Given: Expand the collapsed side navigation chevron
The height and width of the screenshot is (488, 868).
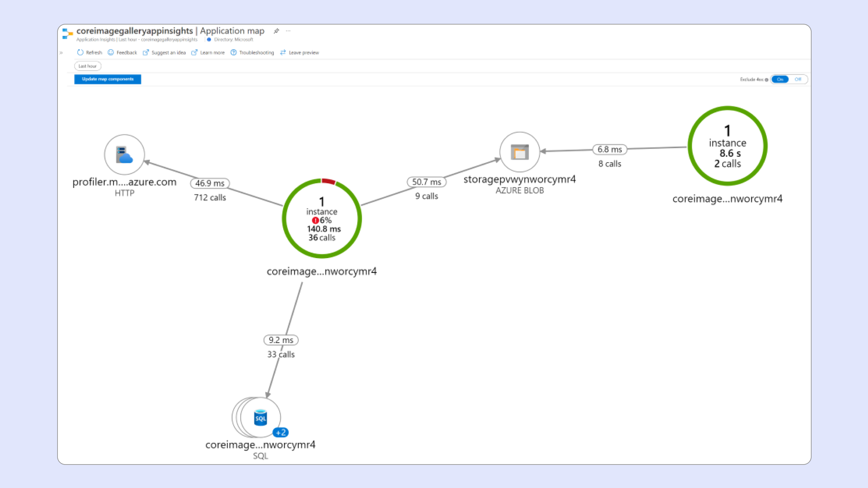Looking at the screenshot, I should [61, 53].
